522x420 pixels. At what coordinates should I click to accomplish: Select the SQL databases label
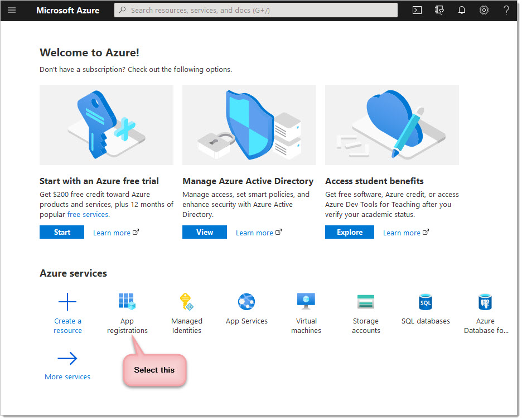[x=426, y=321]
